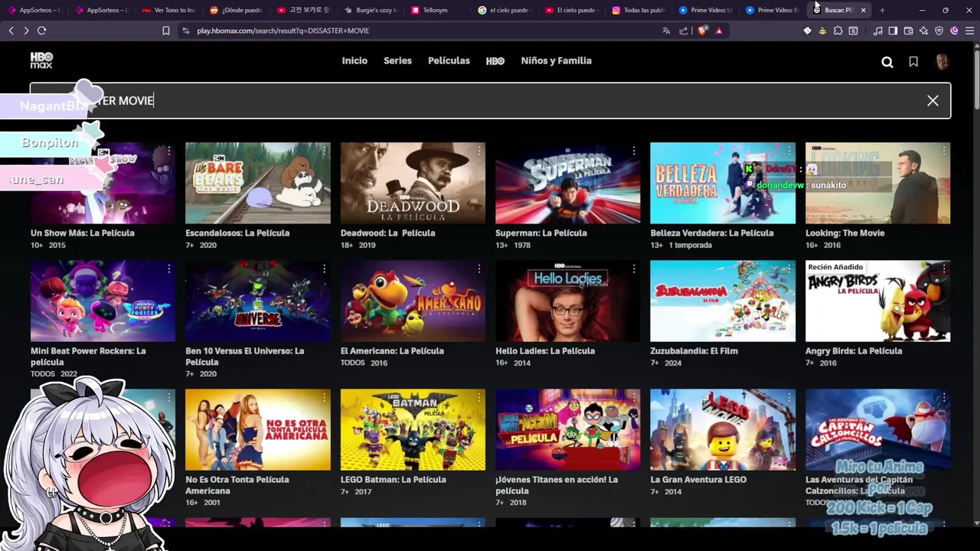Switch to Todas las publicaciones Instagram tab

pyautogui.click(x=637, y=10)
